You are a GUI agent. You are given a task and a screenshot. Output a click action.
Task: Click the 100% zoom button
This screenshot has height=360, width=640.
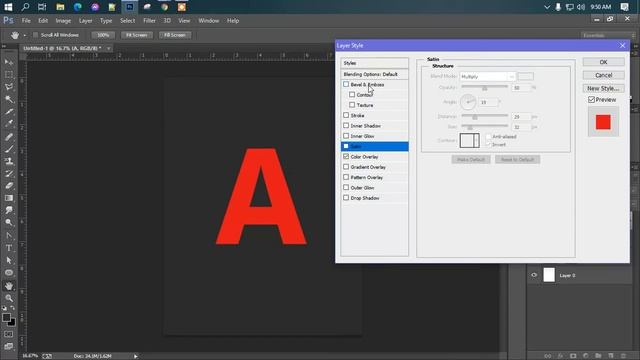[x=103, y=35]
